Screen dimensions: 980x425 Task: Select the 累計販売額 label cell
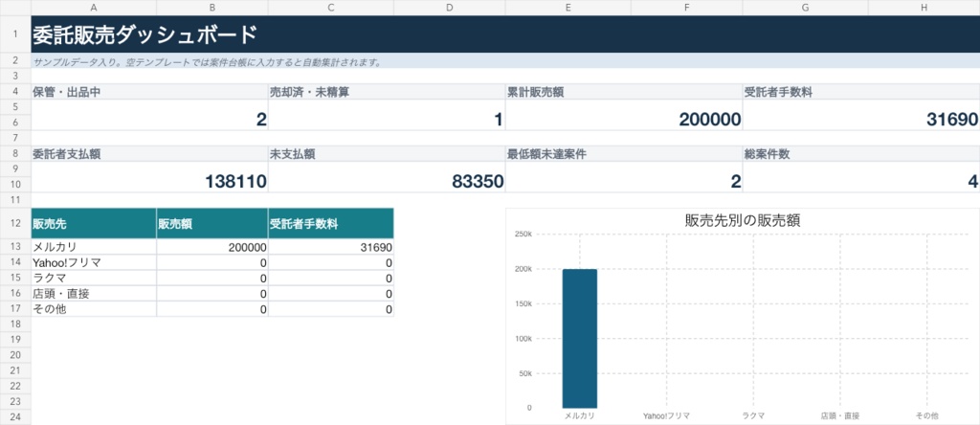(623, 92)
